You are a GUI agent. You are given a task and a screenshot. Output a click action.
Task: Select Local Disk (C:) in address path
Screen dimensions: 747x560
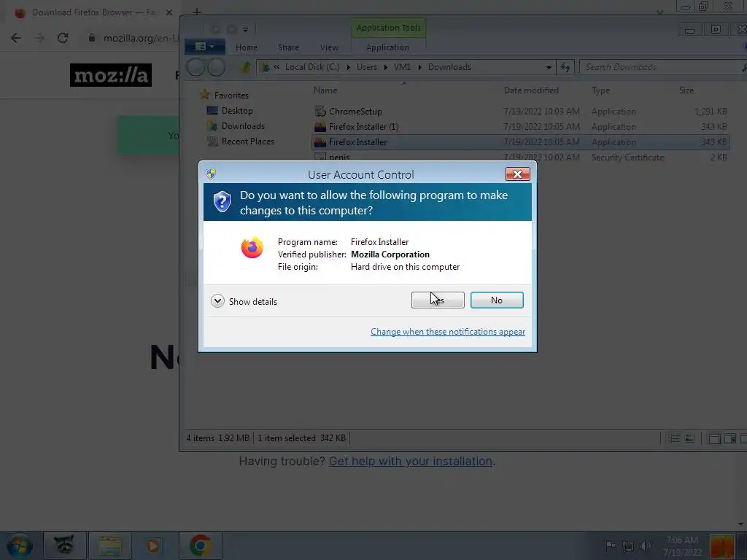click(312, 67)
